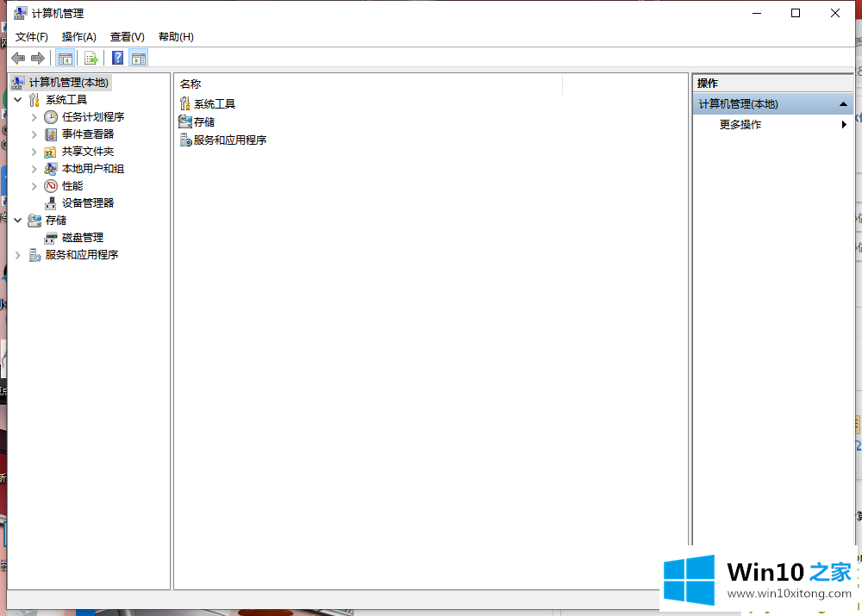Open 磁盘管理 in the tree
Image resolution: width=862 pixels, height=616 pixels.
(83, 238)
